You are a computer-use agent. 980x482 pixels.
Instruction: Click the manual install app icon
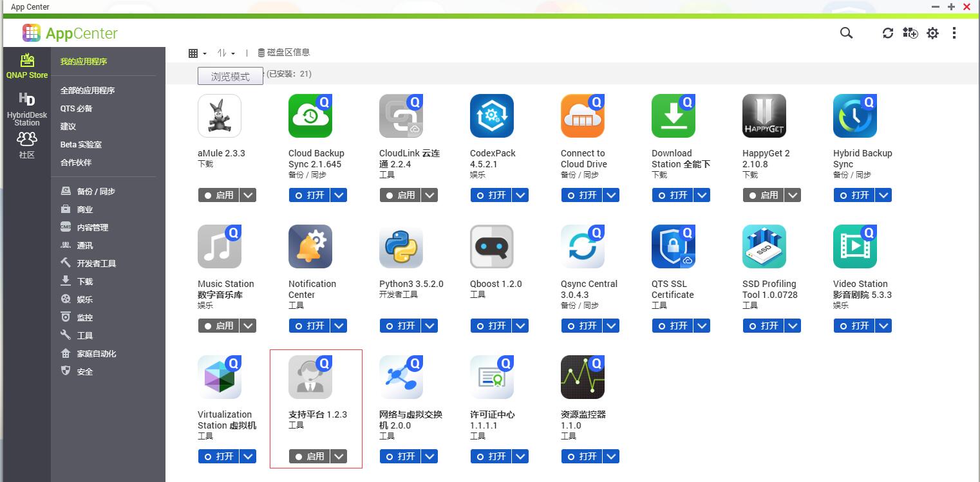point(910,33)
